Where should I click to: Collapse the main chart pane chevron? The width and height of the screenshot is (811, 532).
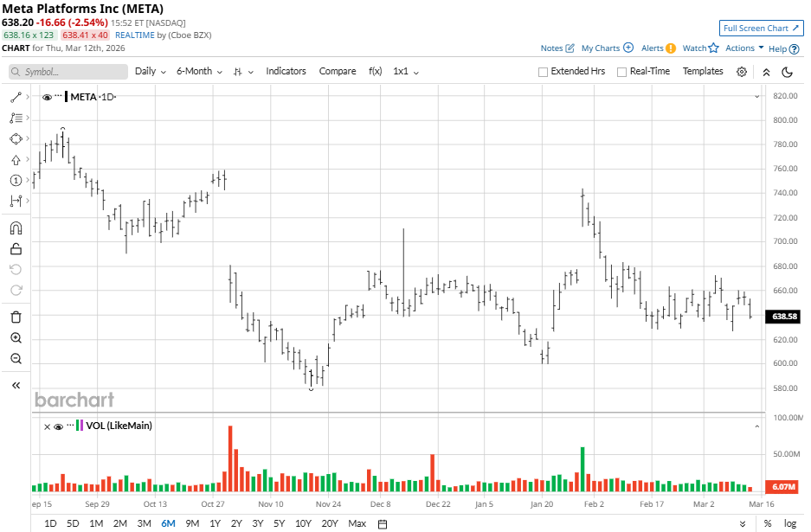(x=756, y=97)
